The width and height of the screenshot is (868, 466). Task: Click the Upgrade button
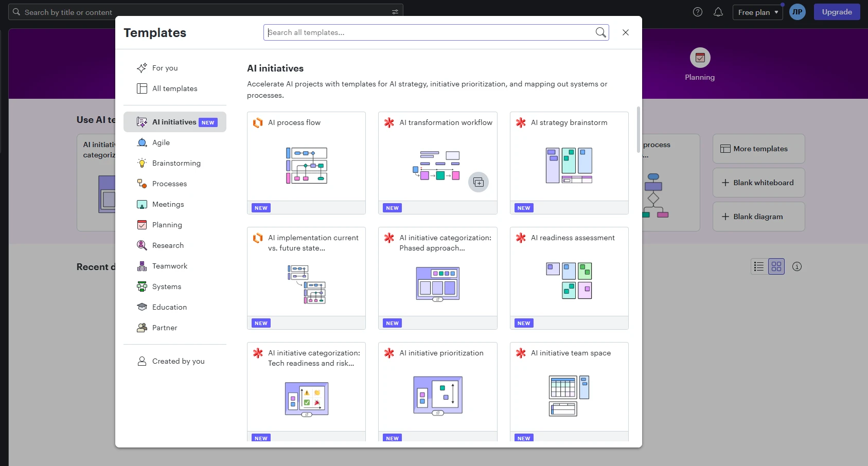tap(837, 12)
